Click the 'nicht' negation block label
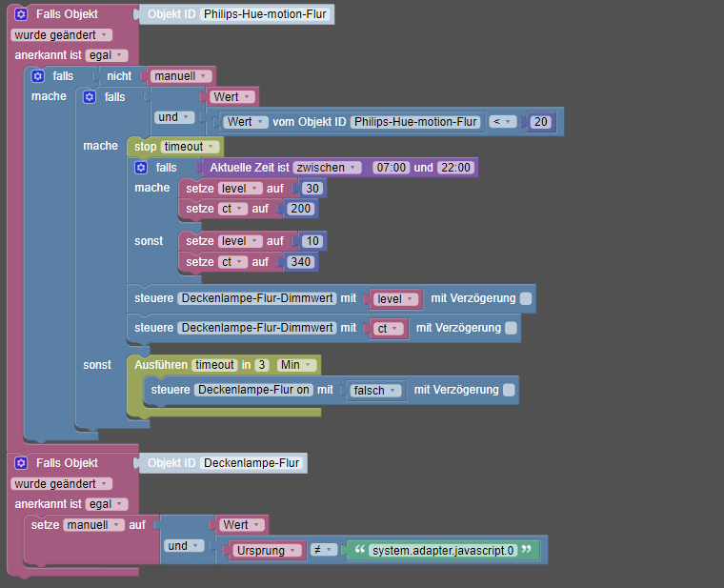The height and width of the screenshot is (588, 724). click(119, 76)
